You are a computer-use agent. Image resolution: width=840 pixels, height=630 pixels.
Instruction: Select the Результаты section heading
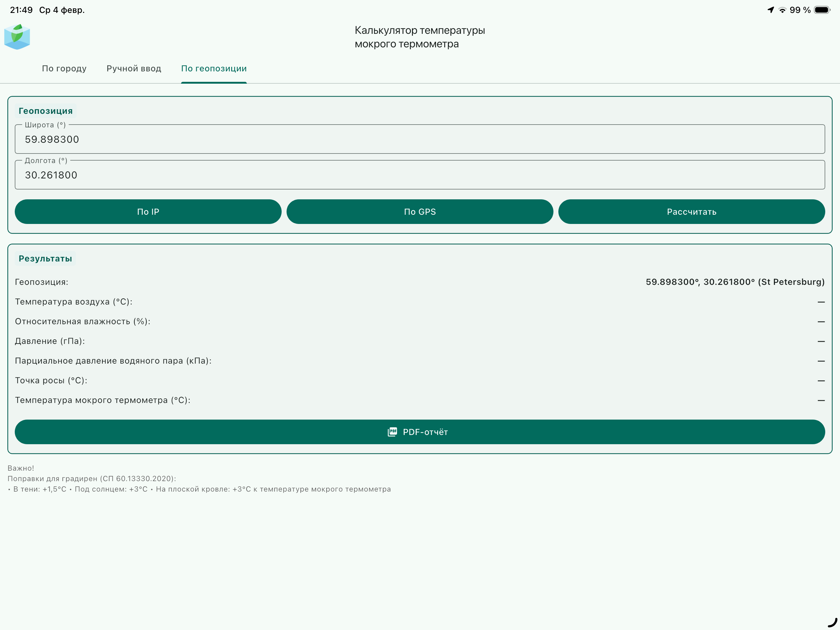45,258
